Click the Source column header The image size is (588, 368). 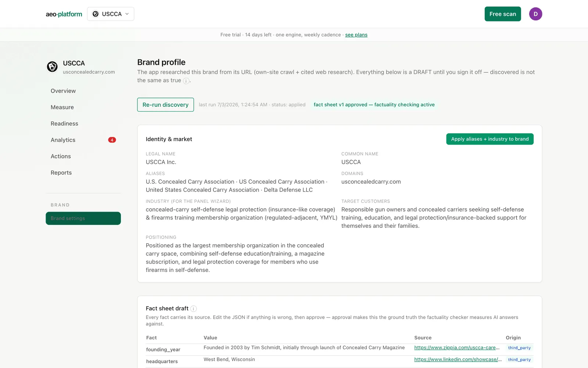pos(423,338)
